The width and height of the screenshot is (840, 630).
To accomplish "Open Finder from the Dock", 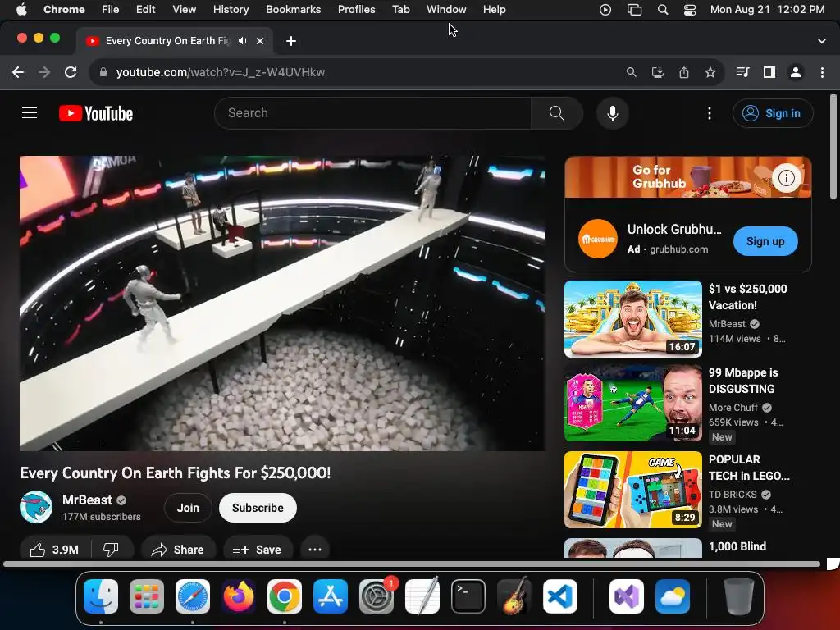I will point(101,596).
